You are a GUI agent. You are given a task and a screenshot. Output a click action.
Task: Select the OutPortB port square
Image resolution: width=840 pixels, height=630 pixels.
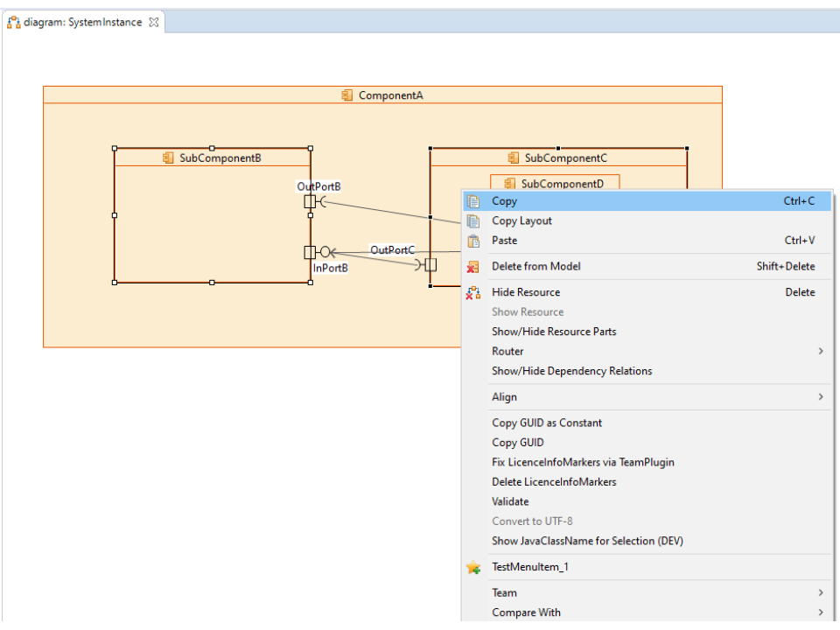[x=309, y=202]
